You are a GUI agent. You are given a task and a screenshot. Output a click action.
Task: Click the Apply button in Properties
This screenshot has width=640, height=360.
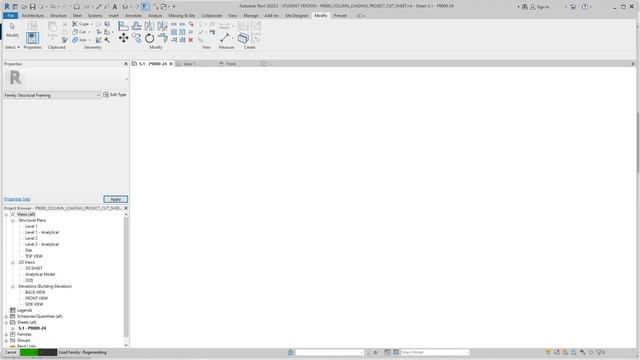(x=116, y=199)
